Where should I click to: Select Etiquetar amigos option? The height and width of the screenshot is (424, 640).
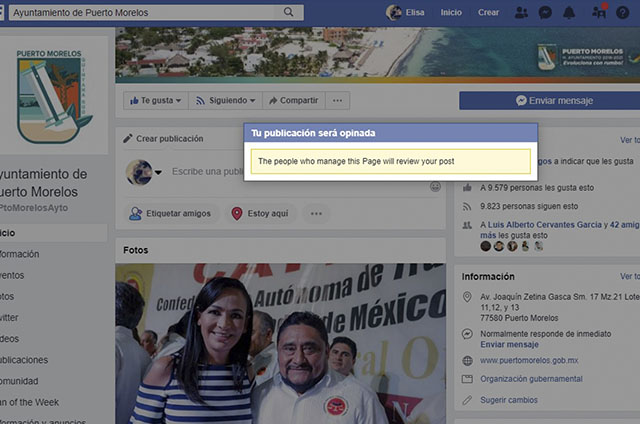coord(170,213)
